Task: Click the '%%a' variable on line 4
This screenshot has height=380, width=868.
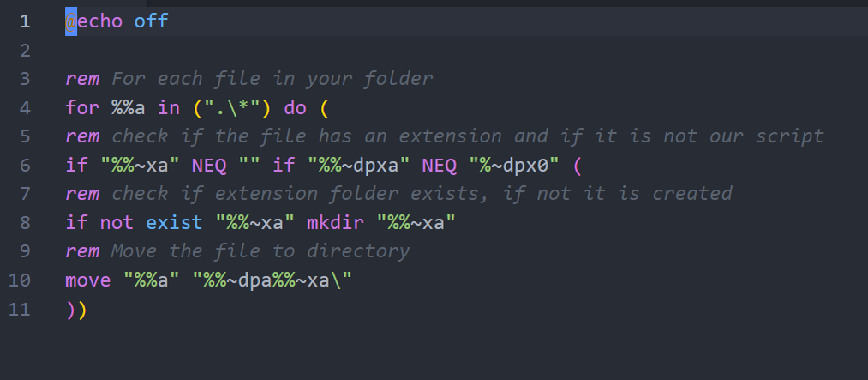Action: [129, 108]
